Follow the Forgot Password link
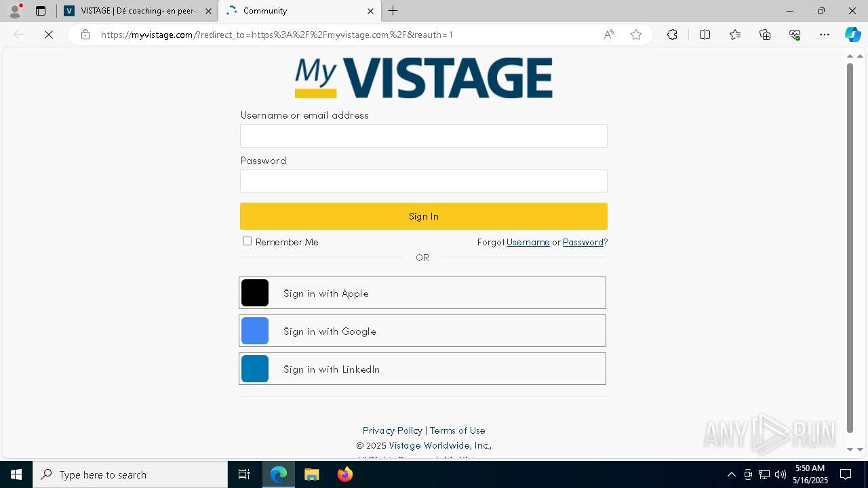This screenshot has width=868, height=488. click(x=583, y=242)
